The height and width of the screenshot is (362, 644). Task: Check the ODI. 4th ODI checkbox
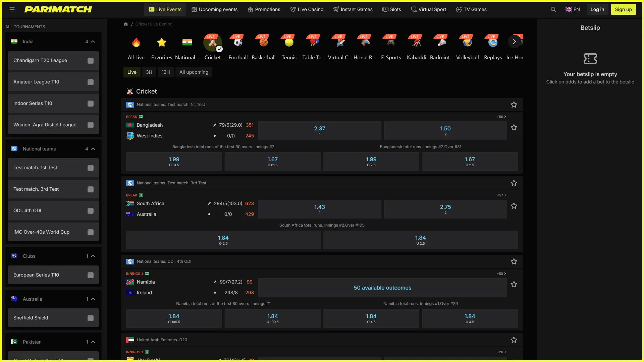point(91,211)
